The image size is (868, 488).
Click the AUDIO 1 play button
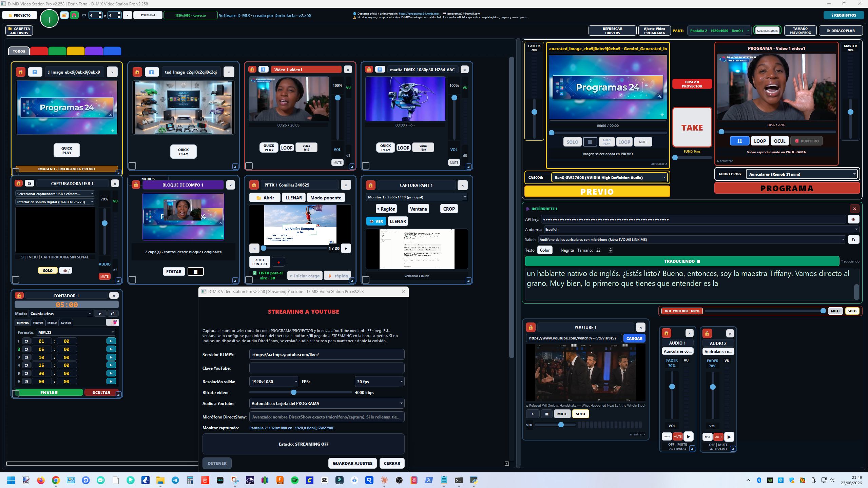pyautogui.click(x=688, y=436)
